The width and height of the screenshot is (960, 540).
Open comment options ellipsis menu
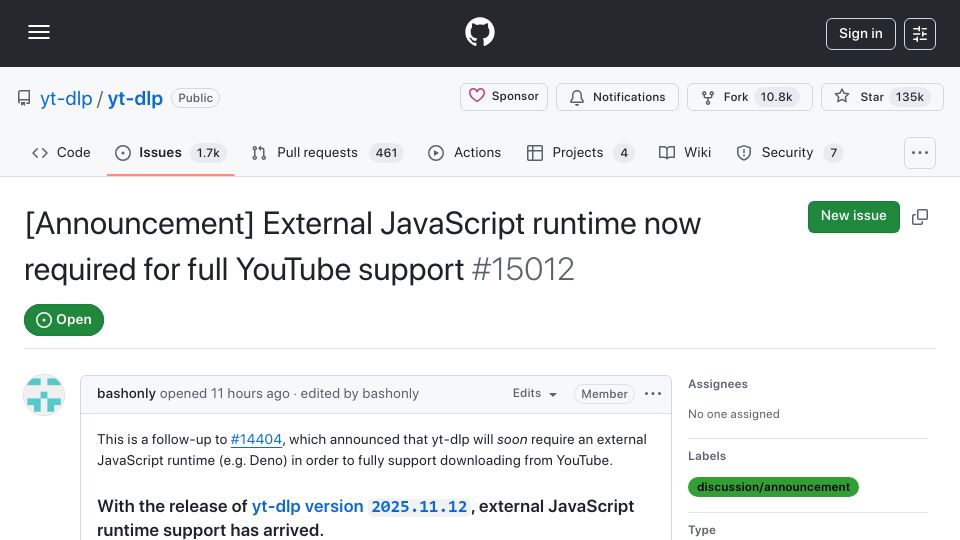[653, 394]
